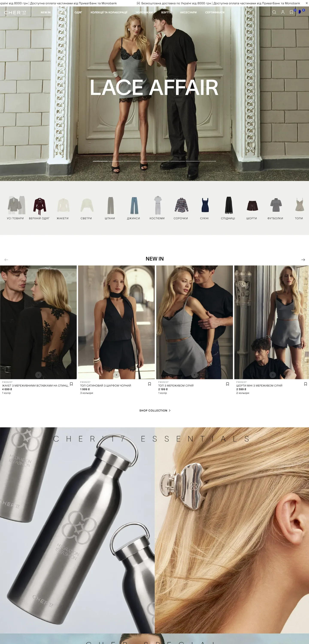309x644 pixels.
Task: Expand quick-add plus on the grey mini shorts photo
Action: pos(273,375)
